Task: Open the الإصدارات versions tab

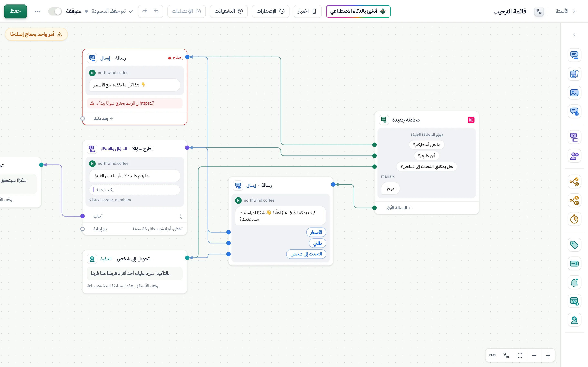Action: pyautogui.click(x=271, y=11)
